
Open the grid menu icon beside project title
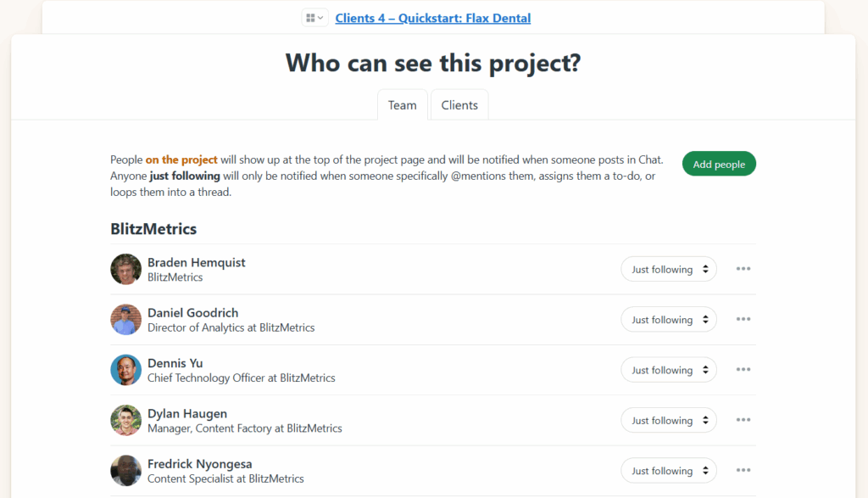coord(314,18)
